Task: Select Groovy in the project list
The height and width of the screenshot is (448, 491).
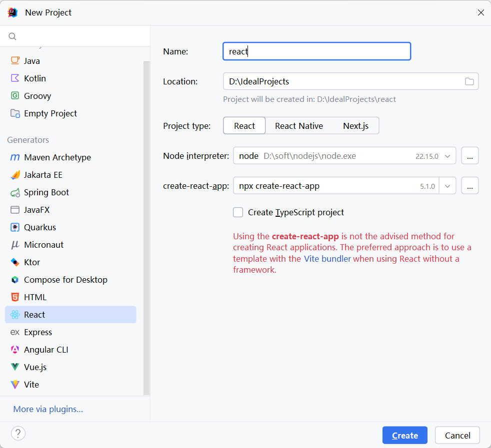Action: [x=71, y=96]
